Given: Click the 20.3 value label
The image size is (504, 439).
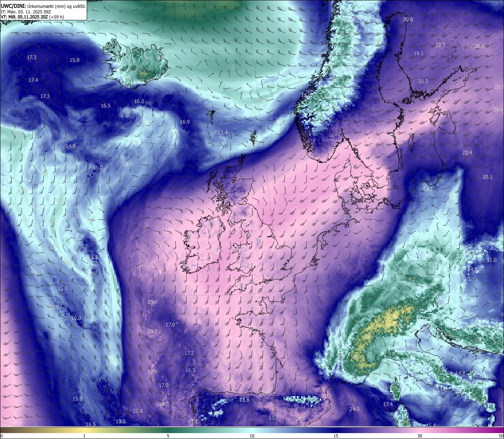Looking at the screenshot, I should coord(423,82).
